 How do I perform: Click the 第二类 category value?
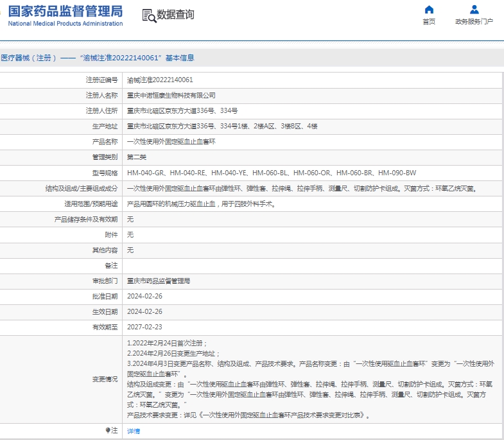point(137,157)
